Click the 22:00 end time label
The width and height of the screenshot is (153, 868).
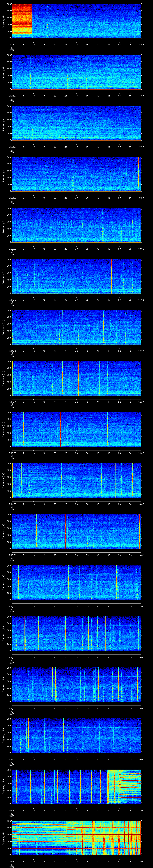[x=141, y=861]
